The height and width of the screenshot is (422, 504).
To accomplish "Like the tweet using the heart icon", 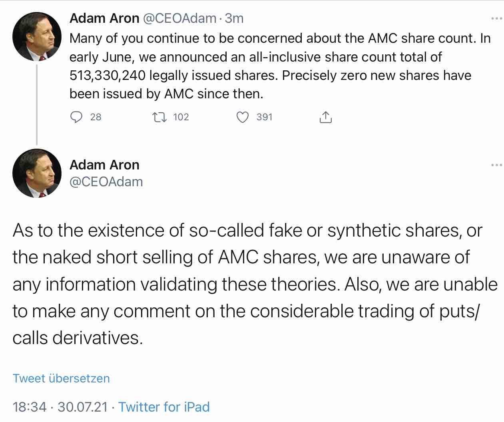I will pos(243,117).
